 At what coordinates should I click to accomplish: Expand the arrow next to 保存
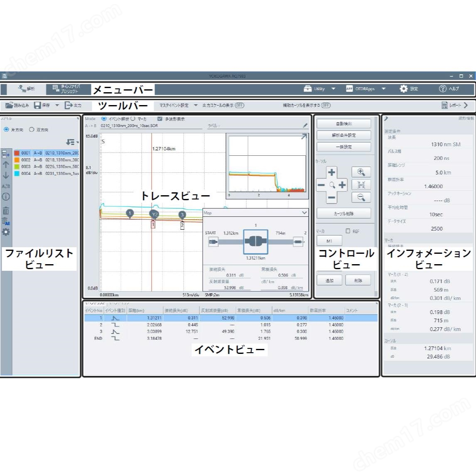coord(57,106)
